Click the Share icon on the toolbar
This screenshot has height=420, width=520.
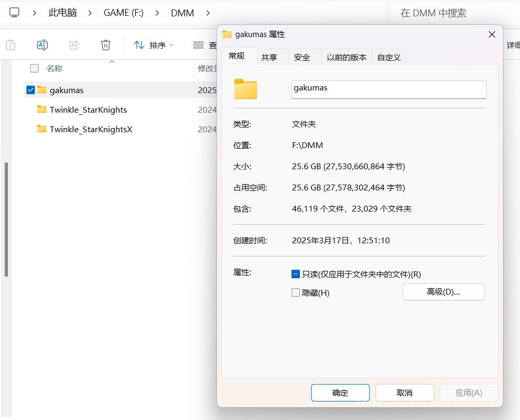[74, 45]
